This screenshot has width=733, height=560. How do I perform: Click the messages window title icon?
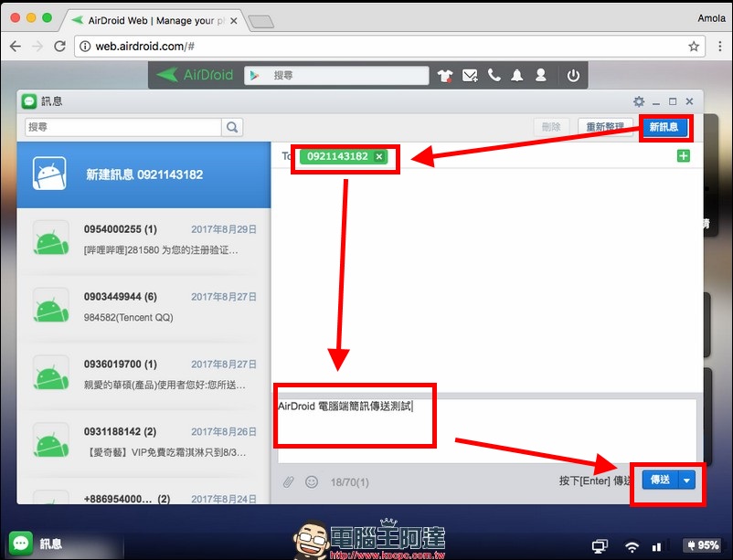coord(29,101)
